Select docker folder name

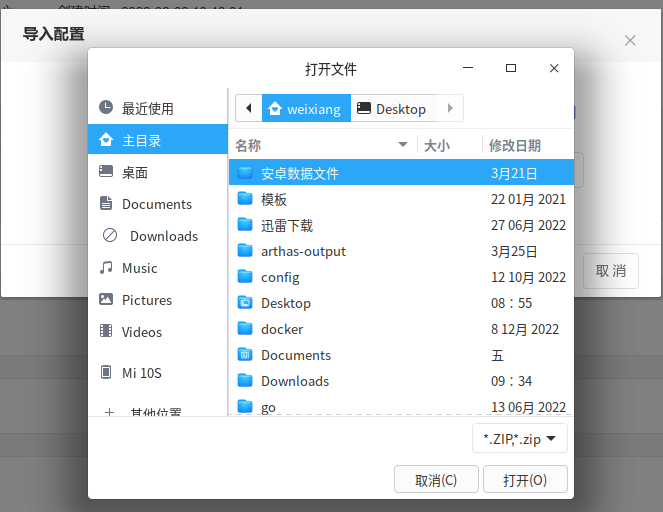click(282, 329)
